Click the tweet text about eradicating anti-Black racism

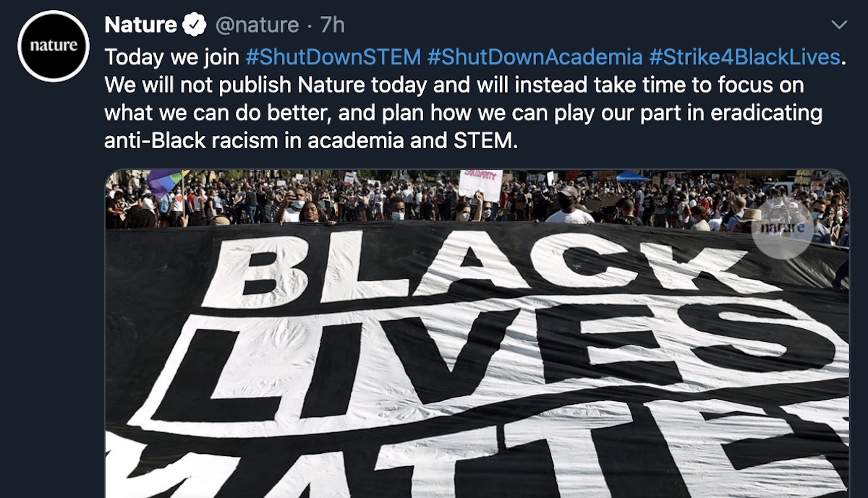coord(464,128)
